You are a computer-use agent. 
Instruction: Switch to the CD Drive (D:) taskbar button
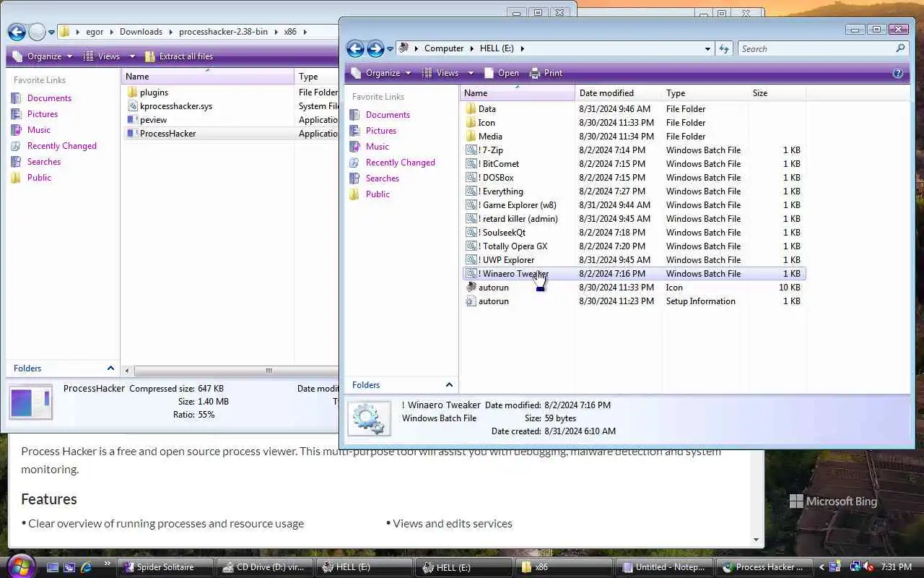click(264, 567)
